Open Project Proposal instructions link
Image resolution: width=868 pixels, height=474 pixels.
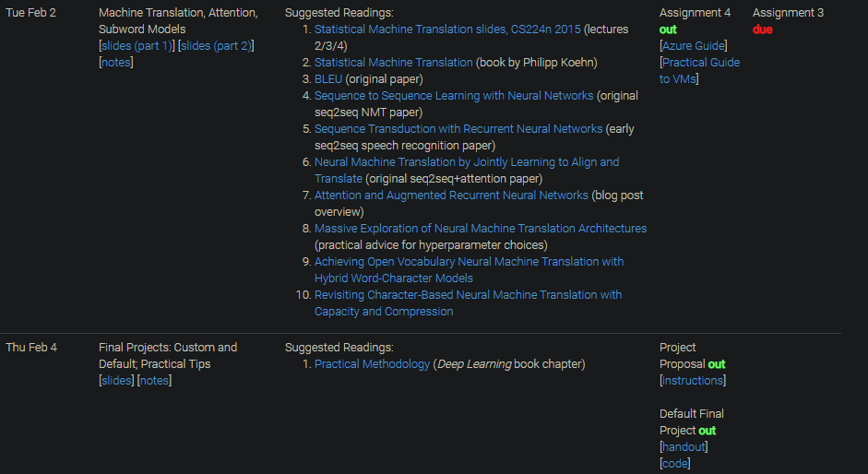693,381
